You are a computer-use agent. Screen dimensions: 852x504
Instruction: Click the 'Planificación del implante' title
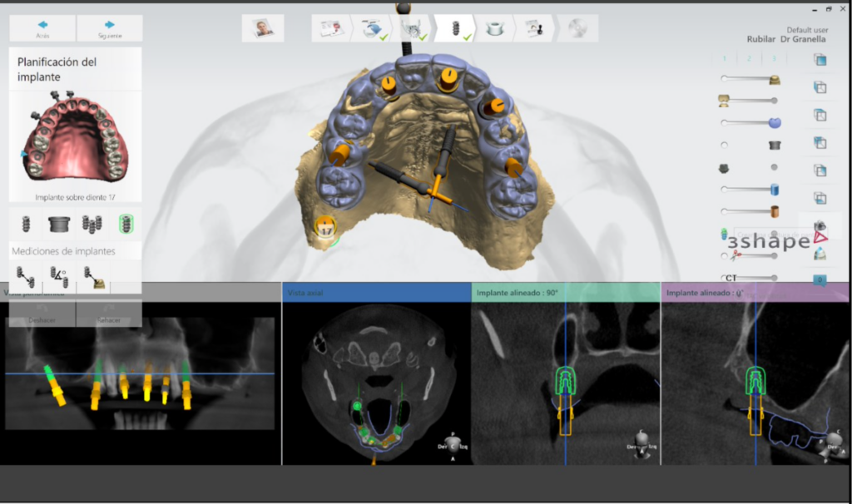pyautogui.click(x=57, y=69)
